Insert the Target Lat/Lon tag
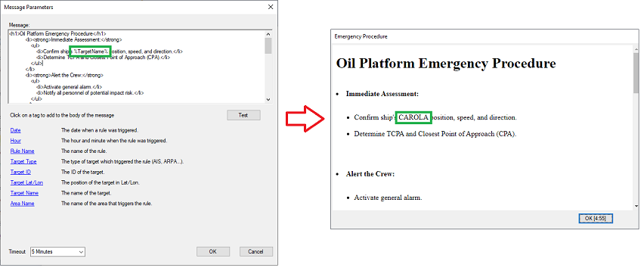Screen dimensions: 644x274 (x=26, y=182)
